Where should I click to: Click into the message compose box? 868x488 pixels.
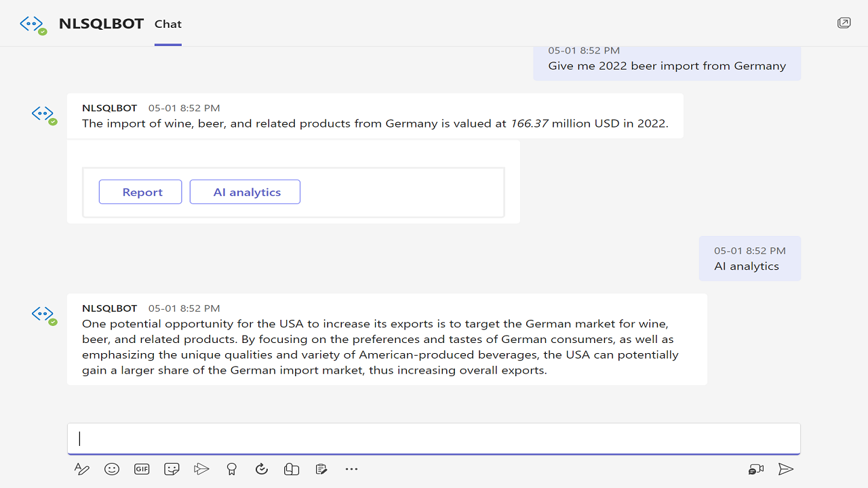(x=434, y=439)
